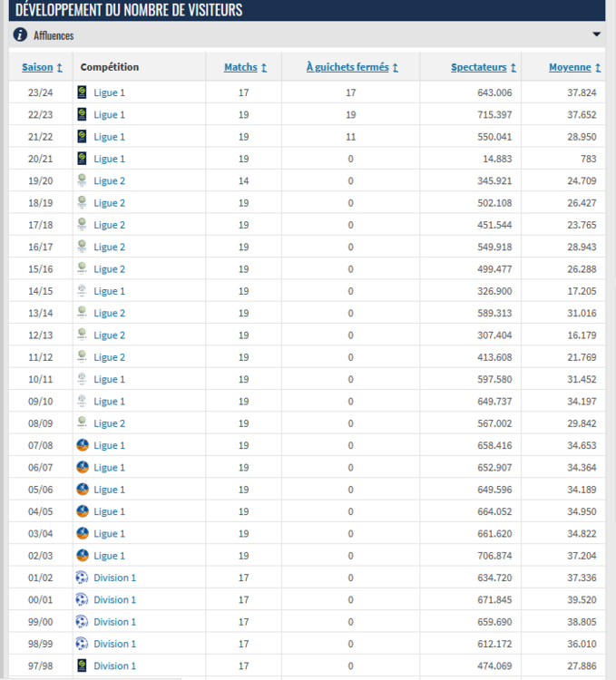Screen dimensions: 616x680
Task: Sort table by Matchs column
Action: (x=245, y=67)
